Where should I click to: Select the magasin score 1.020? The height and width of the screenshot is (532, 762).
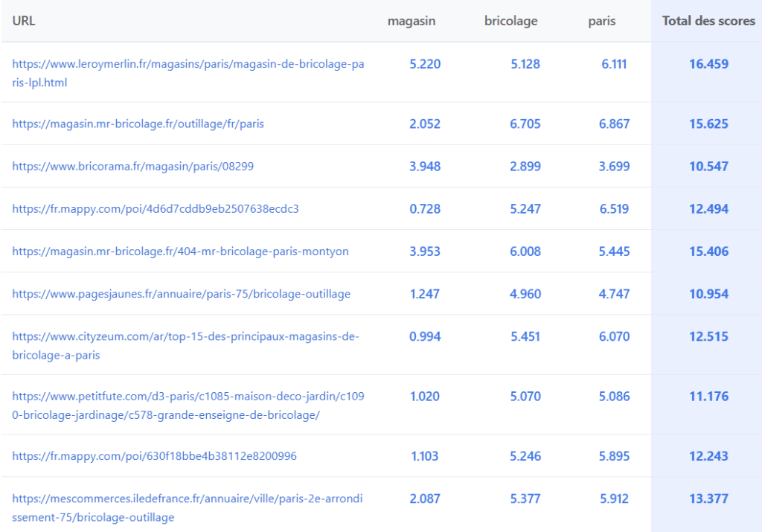[425, 396]
